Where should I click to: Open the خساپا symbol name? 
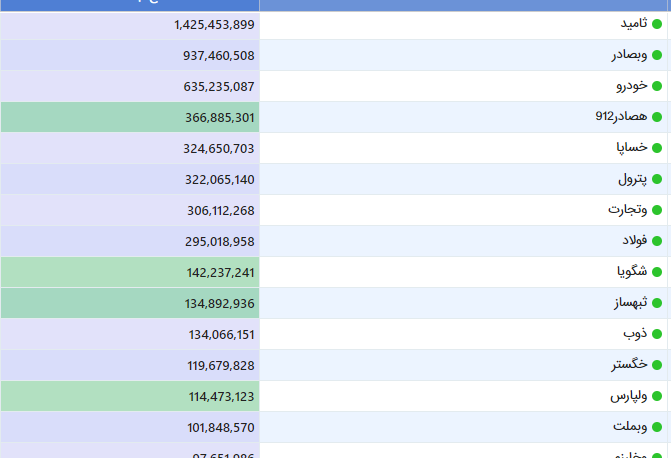tap(632, 148)
